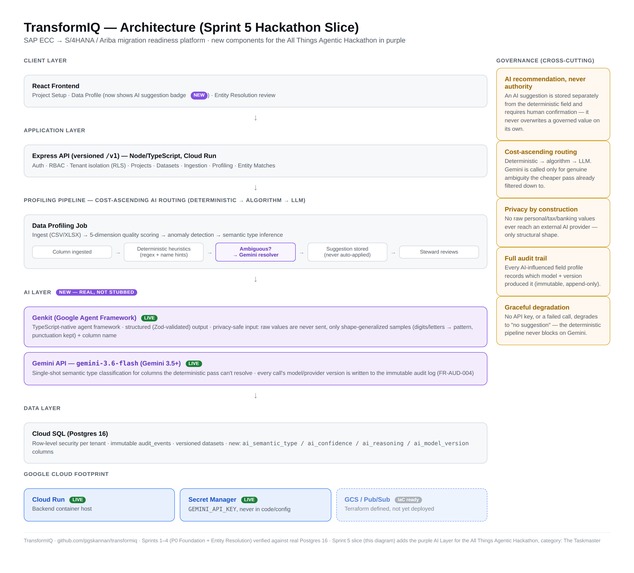Image resolution: width=634 pixels, height=573 pixels.
Task: Select the "GOOGLE CLOUD FOOTPRINT" section label
Action: pyautogui.click(x=66, y=474)
